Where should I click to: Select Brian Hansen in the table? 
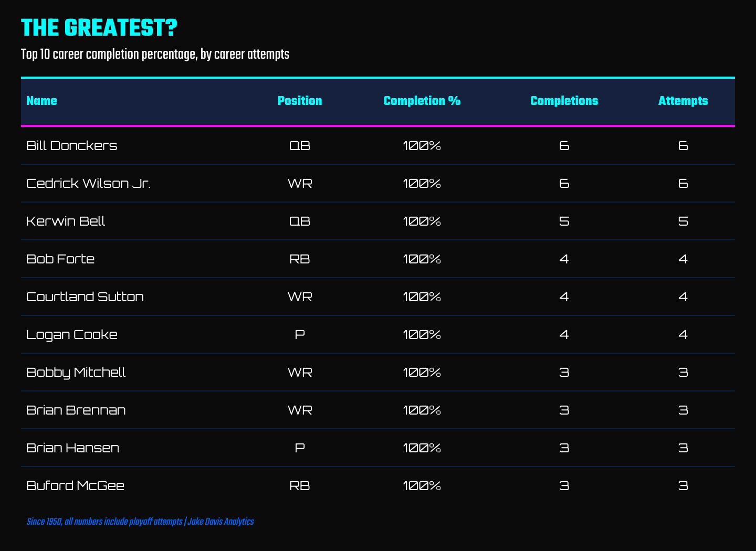[73, 448]
